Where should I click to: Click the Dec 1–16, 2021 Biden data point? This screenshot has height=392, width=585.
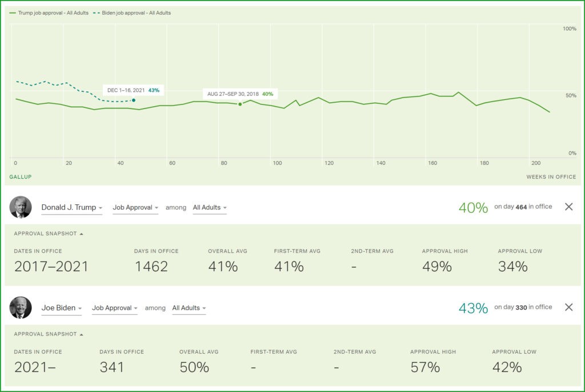(134, 100)
